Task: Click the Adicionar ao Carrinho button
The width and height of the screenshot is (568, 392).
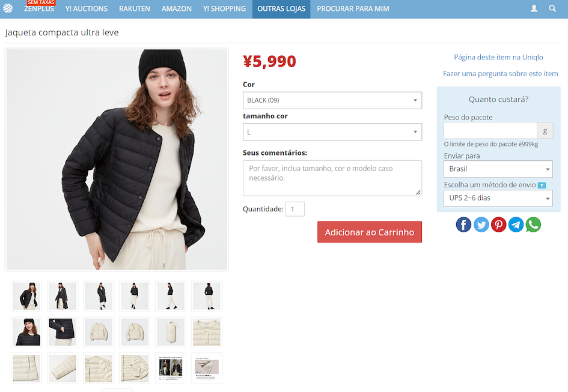Action: (370, 232)
